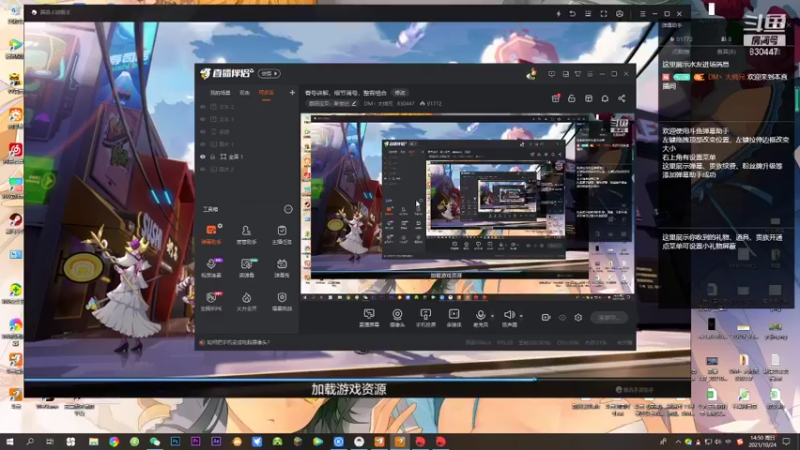Open the 弹幕助手 danmu helper tool
Screen dimensions: 800x450
(211, 234)
